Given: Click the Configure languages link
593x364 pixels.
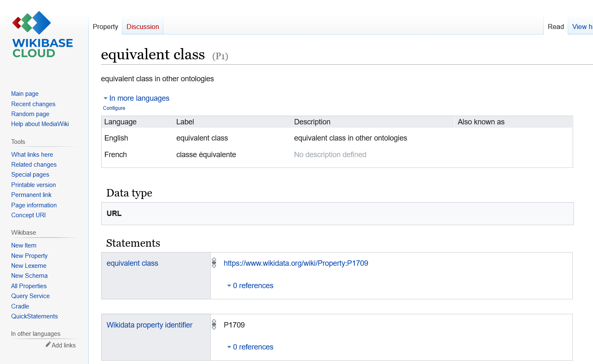Looking at the screenshot, I should (114, 108).
